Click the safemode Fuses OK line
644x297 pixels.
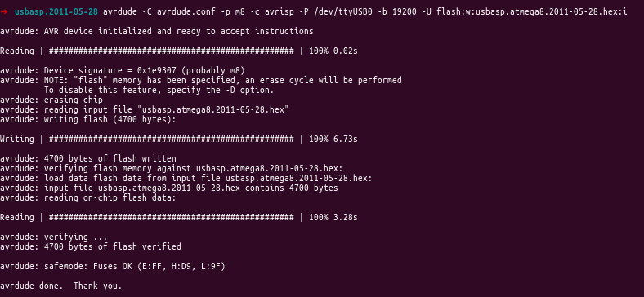click(113, 267)
